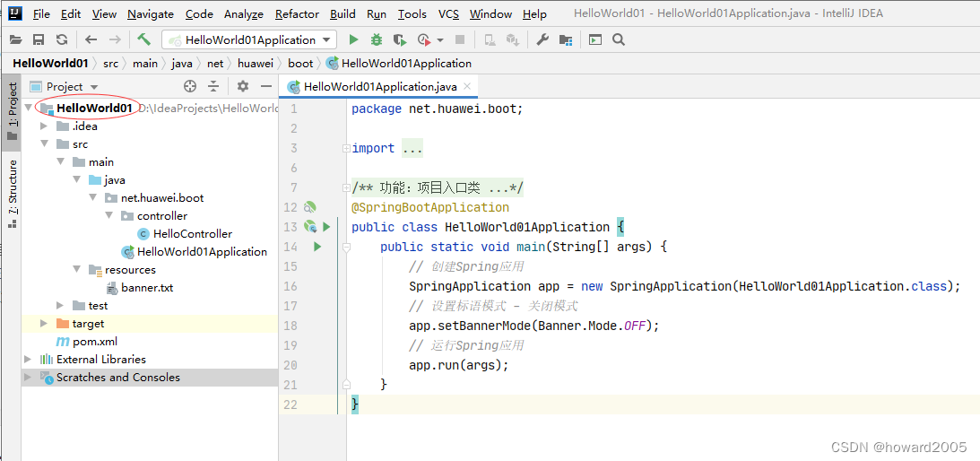Fold the main method on line 14

346,247
